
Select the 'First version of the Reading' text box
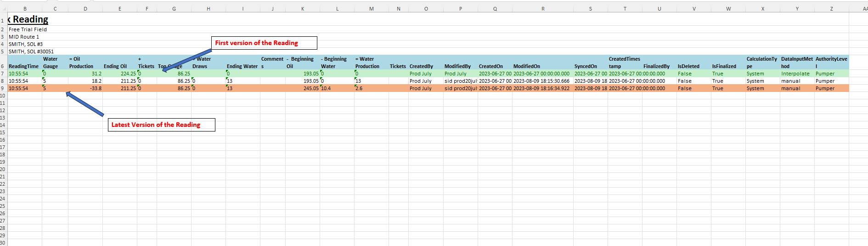[264, 43]
